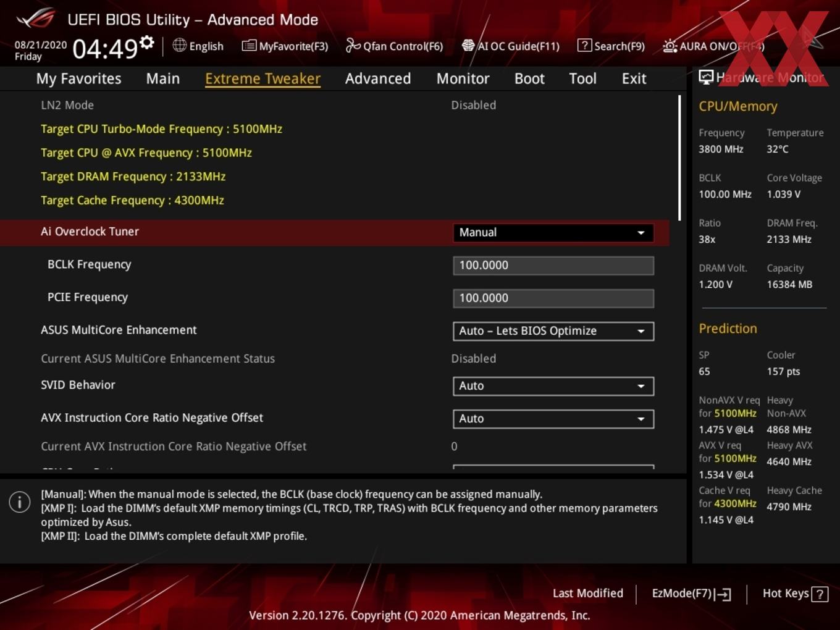Screen dimensions: 840x630
Task: Show Hot Keys help
Action: (796, 594)
